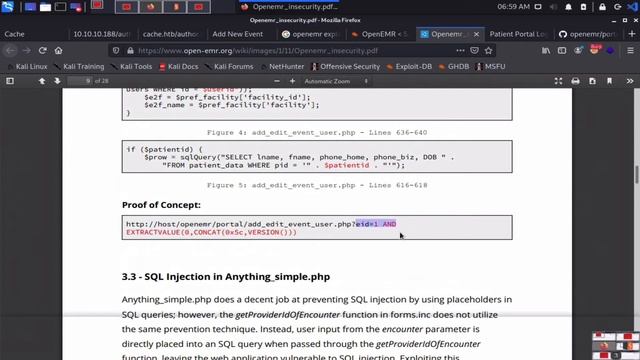The width and height of the screenshot is (640, 360).
Task: Show the desktop using the panel icon
Action: 30,7
